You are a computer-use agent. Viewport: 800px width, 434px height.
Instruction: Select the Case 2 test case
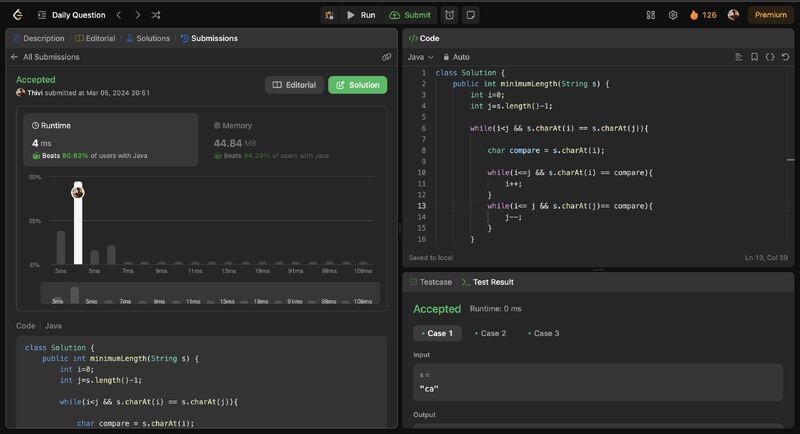pos(489,333)
